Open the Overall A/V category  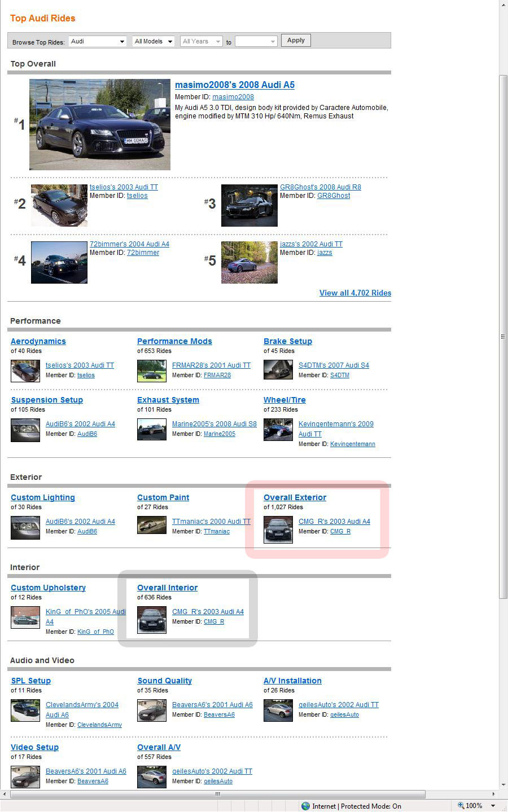159,747
